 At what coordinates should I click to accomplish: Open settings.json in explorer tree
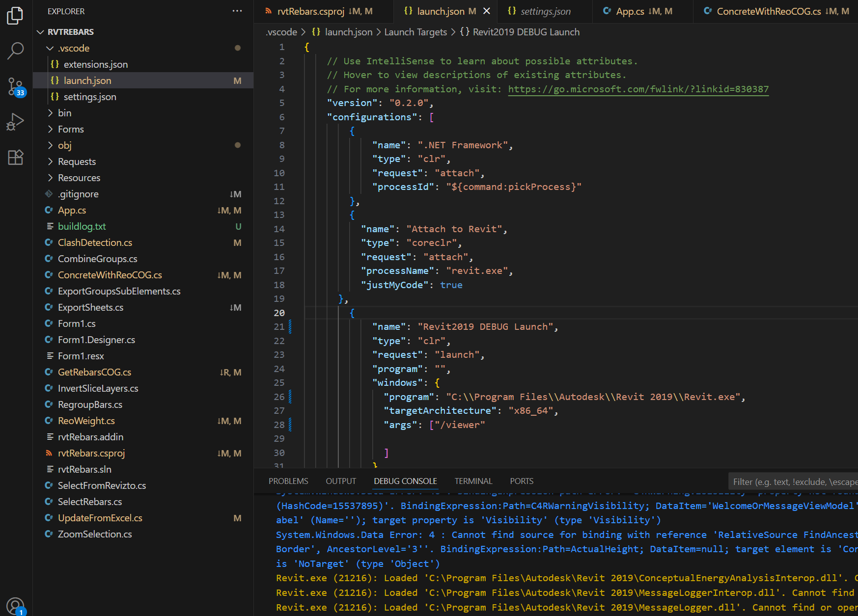click(x=143, y=97)
